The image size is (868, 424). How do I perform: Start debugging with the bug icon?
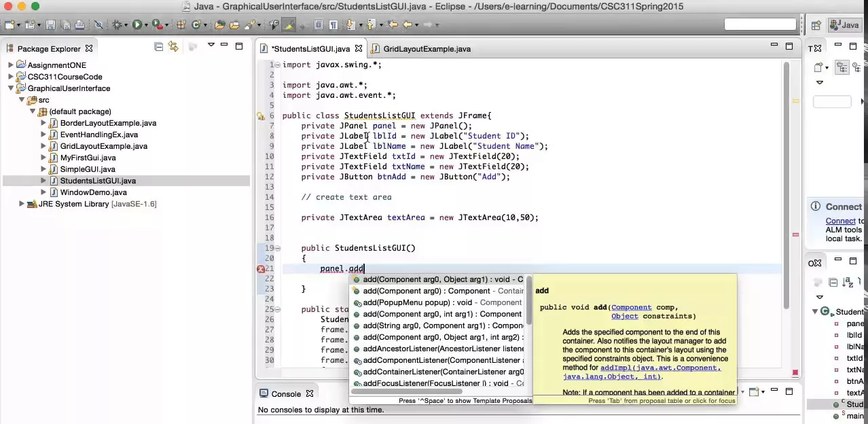point(117,25)
